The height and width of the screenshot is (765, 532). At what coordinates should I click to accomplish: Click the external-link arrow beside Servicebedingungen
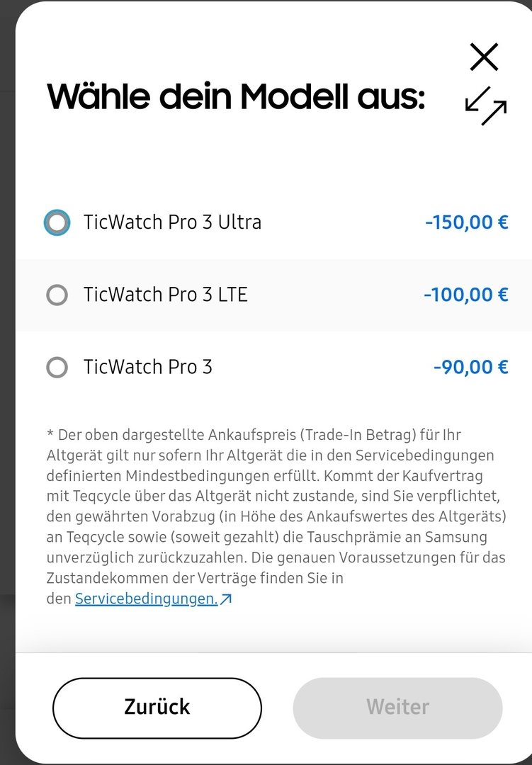click(x=226, y=599)
